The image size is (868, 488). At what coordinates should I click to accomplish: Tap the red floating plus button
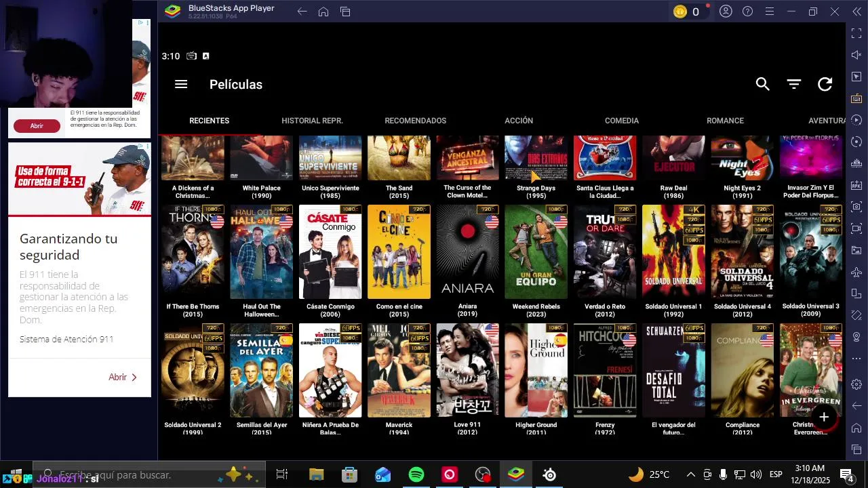824,418
